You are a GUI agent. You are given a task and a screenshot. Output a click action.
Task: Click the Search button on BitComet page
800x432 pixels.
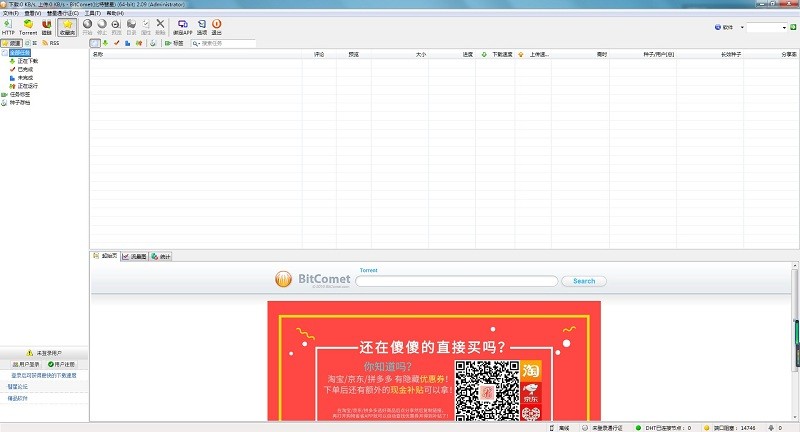point(583,281)
